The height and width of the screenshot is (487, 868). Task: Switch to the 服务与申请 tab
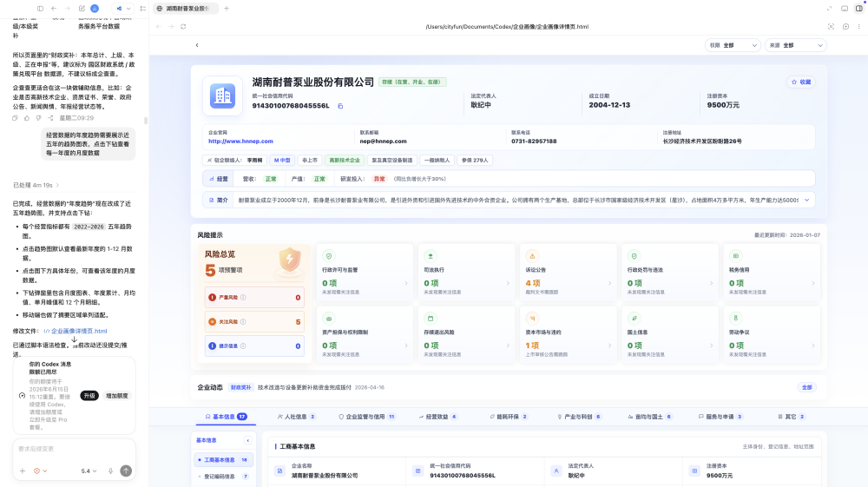click(x=720, y=417)
